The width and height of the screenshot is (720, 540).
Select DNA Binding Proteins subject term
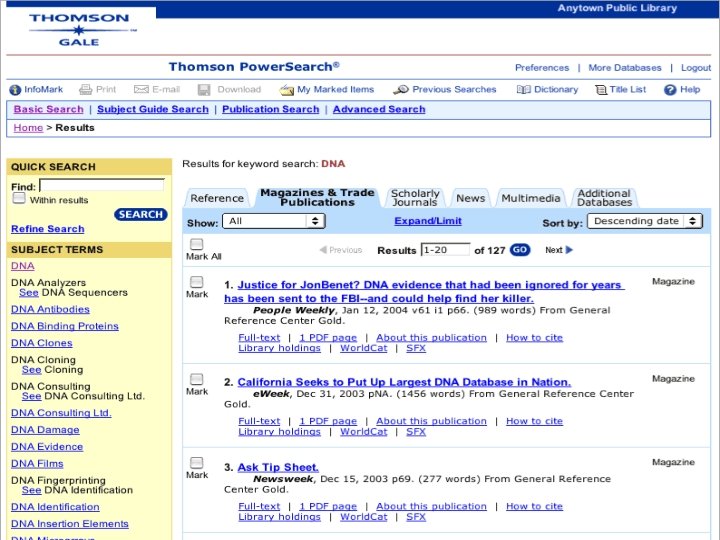65,326
